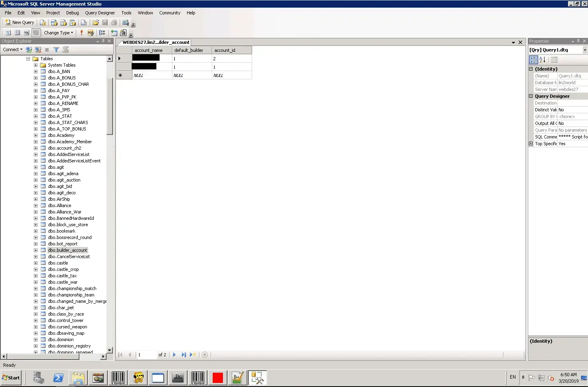Select the WEBDES27.lin2...ilder_account tab
Viewport: 588px width, 387px height.
156,42
